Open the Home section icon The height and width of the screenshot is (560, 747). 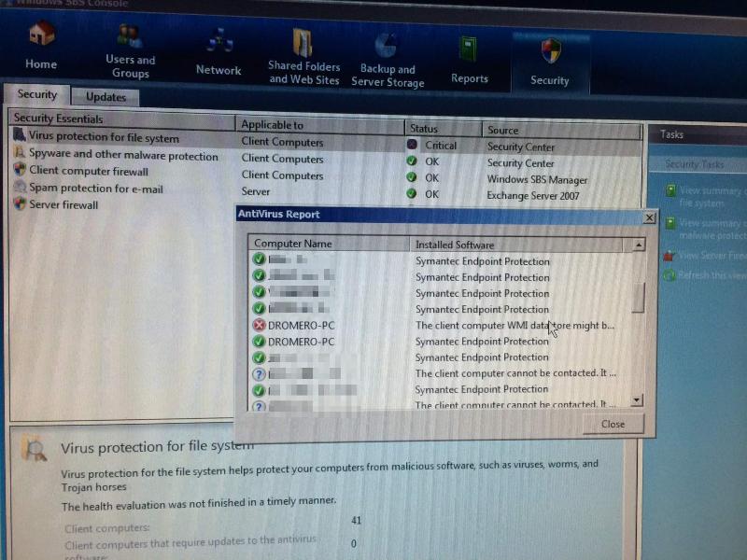[41, 35]
